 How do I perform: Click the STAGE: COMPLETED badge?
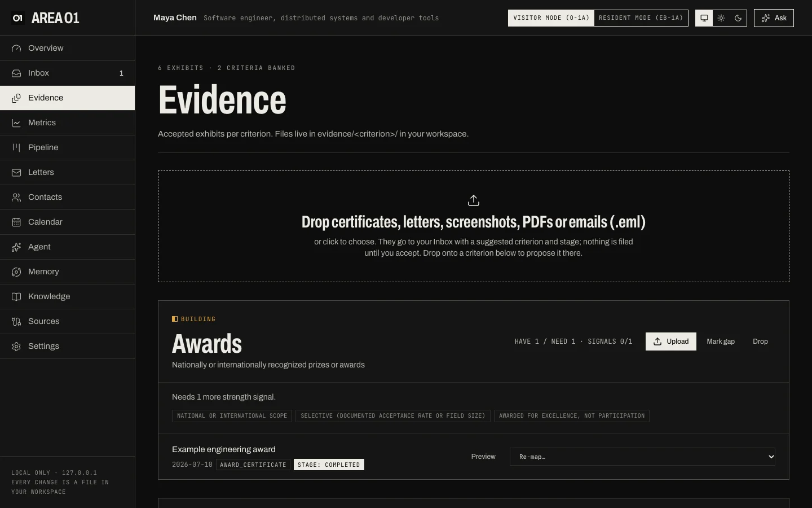click(x=329, y=465)
